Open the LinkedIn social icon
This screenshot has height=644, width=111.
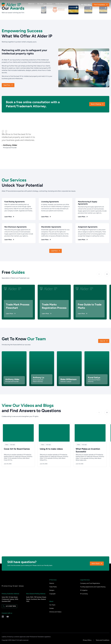pos(3,617)
